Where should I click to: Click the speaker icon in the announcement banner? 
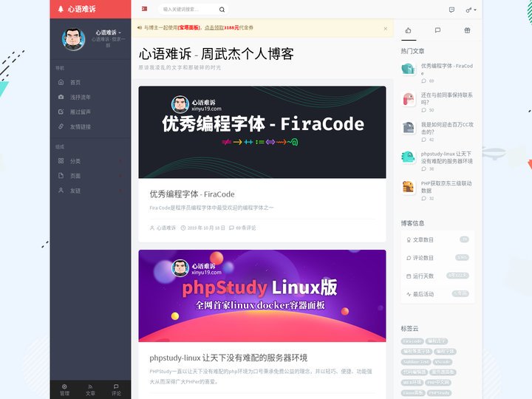pos(140,28)
